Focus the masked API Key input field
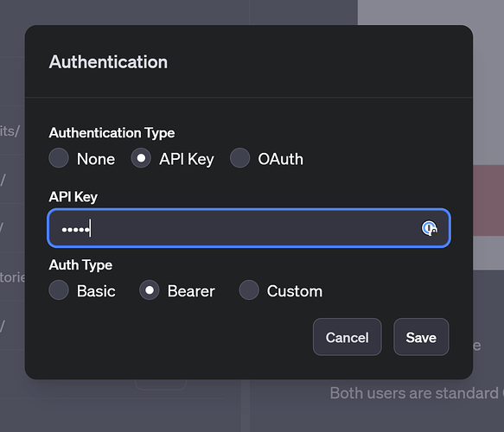 [249, 228]
